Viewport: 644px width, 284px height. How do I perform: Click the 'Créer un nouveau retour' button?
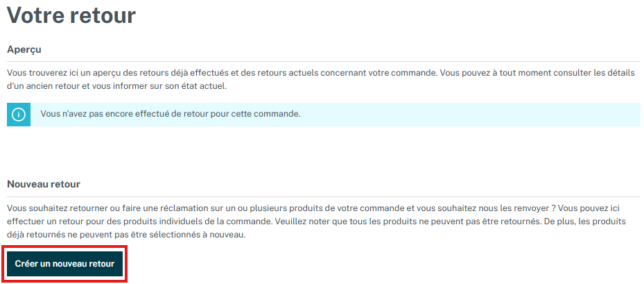point(64,264)
